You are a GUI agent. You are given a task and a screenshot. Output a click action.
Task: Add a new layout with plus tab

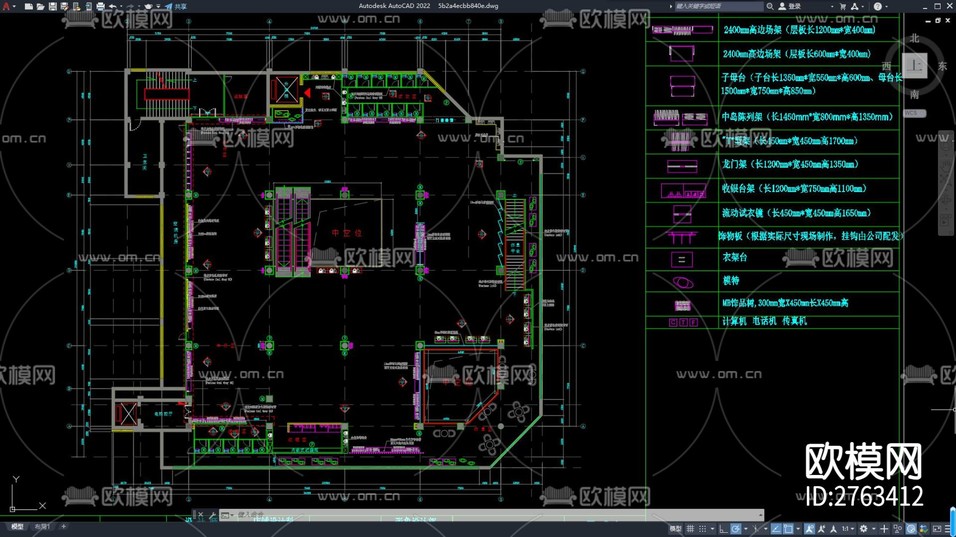click(63, 526)
